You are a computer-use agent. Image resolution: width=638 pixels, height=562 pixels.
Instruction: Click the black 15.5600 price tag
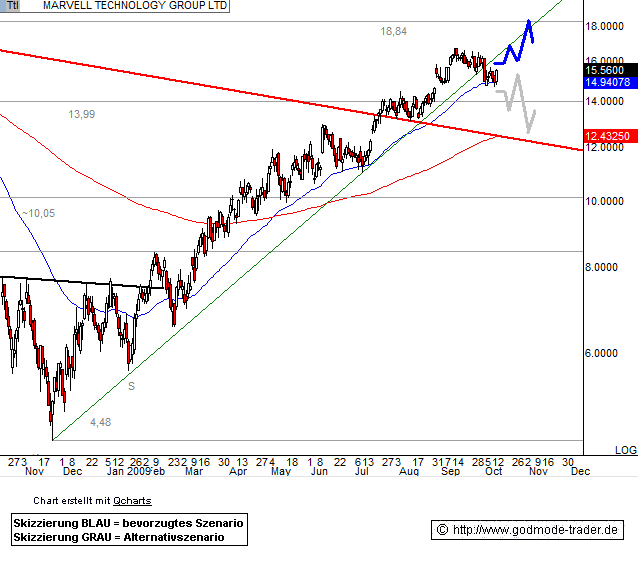(610, 70)
